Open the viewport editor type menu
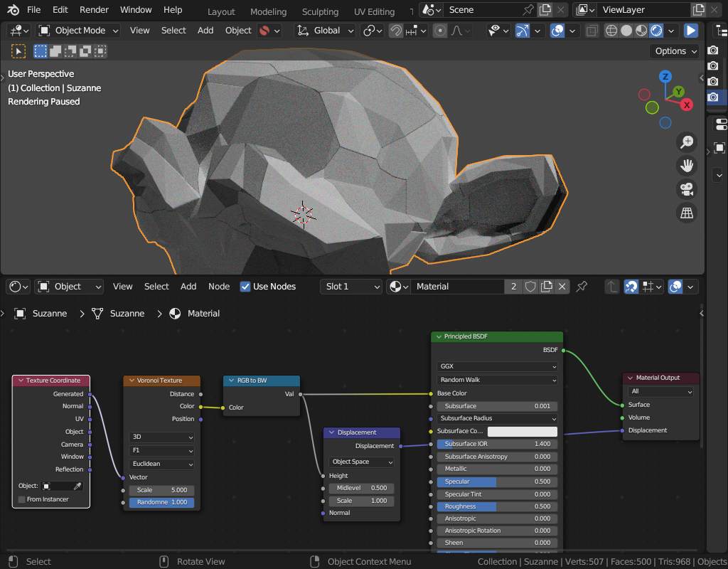Viewport: 728px width, 569px height. tap(19, 31)
